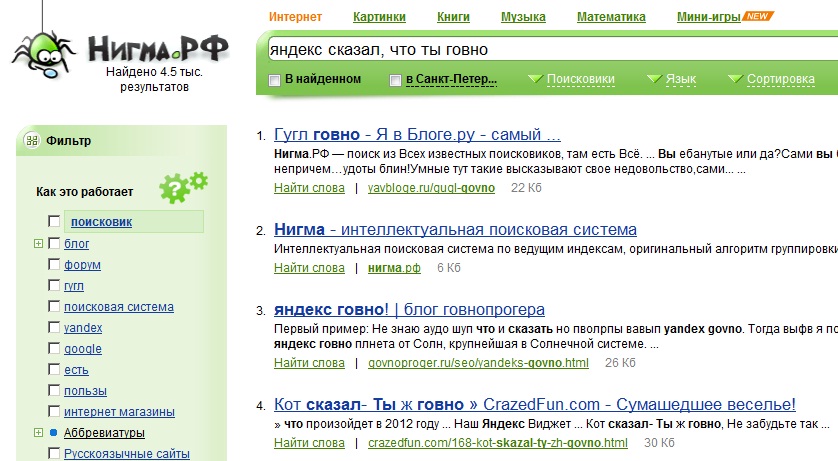Open the CrazedFun.com result title
The width and height of the screenshot is (838, 461).
click(535, 404)
